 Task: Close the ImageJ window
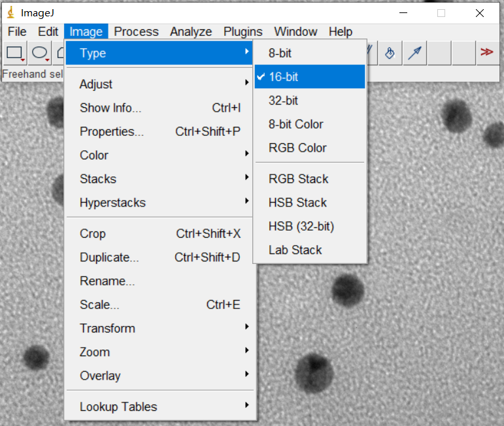(x=480, y=13)
